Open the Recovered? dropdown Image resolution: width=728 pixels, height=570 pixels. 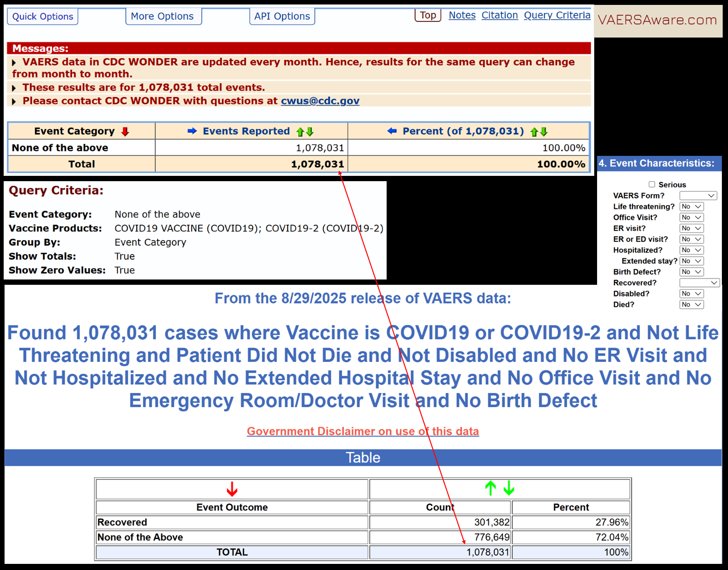[699, 283]
